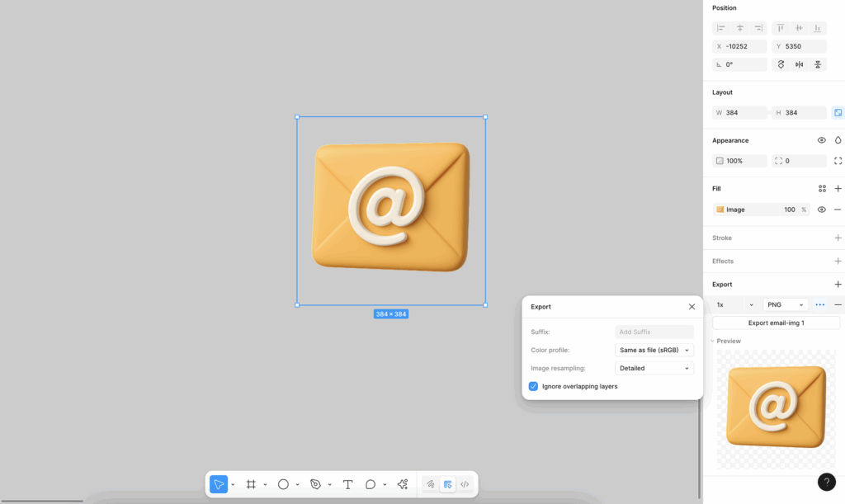Click the height H field
Image resolution: width=845 pixels, height=504 pixels.
pyautogui.click(x=799, y=112)
